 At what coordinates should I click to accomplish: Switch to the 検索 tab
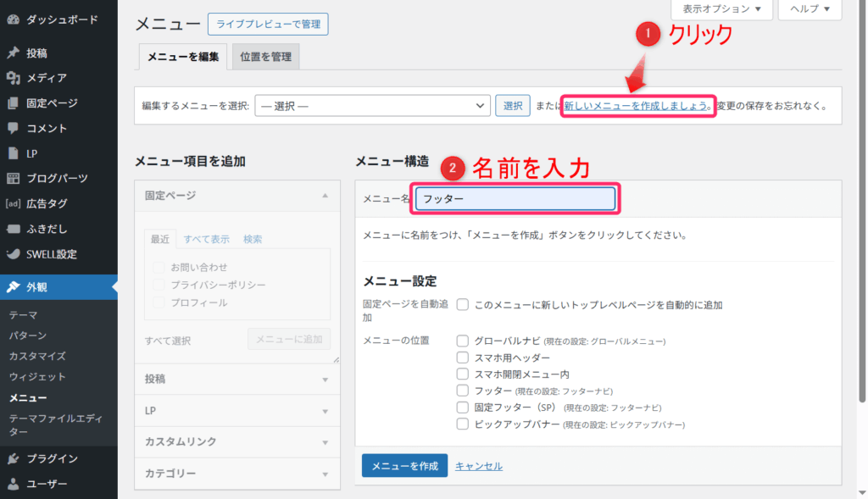coord(253,239)
